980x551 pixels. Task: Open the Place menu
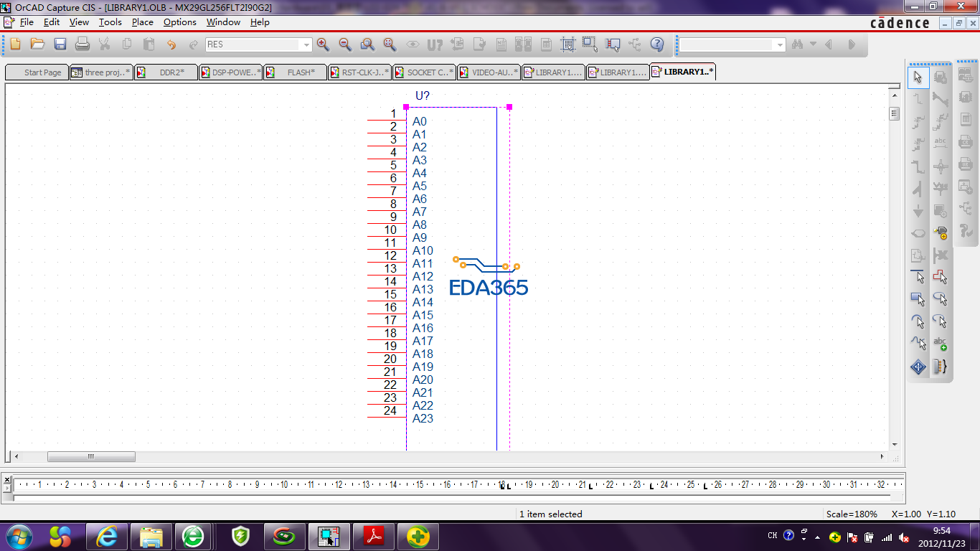point(142,22)
